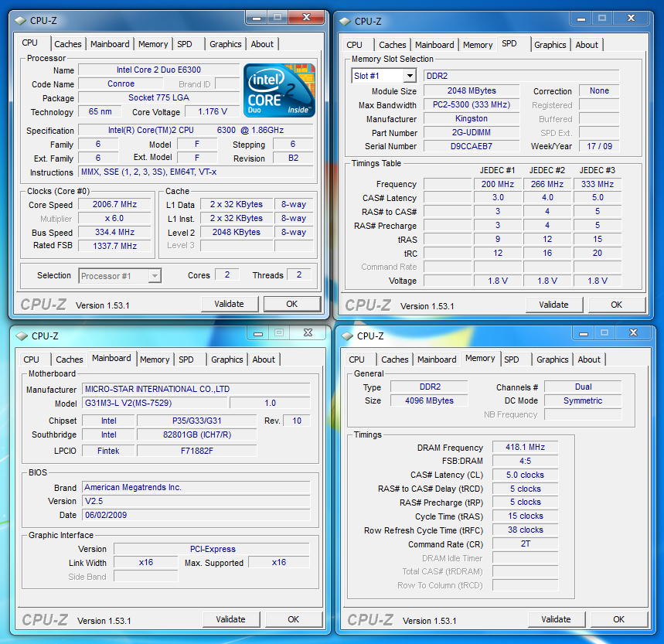Image resolution: width=664 pixels, height=644 pixels.
Task: Click the Manufacturer value Kingston
Action: [472, 118]
